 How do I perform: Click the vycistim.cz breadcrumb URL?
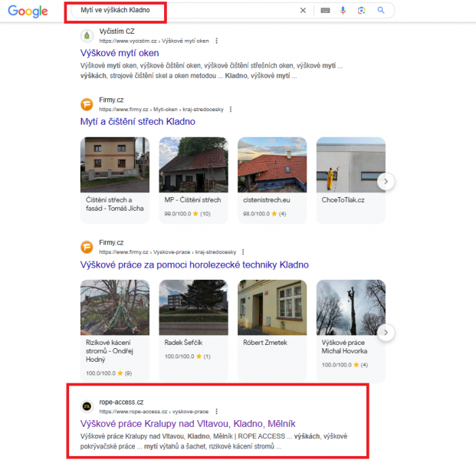[x=154, y=41]
